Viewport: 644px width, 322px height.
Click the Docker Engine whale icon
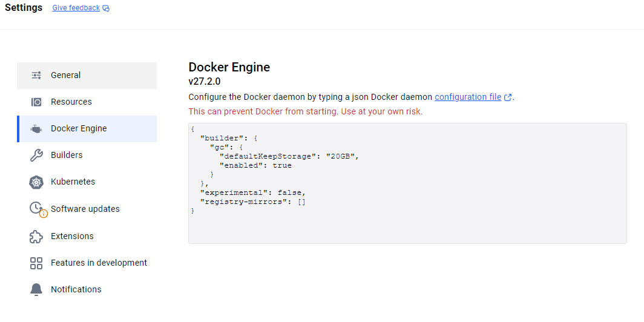[x=36, y=128]
